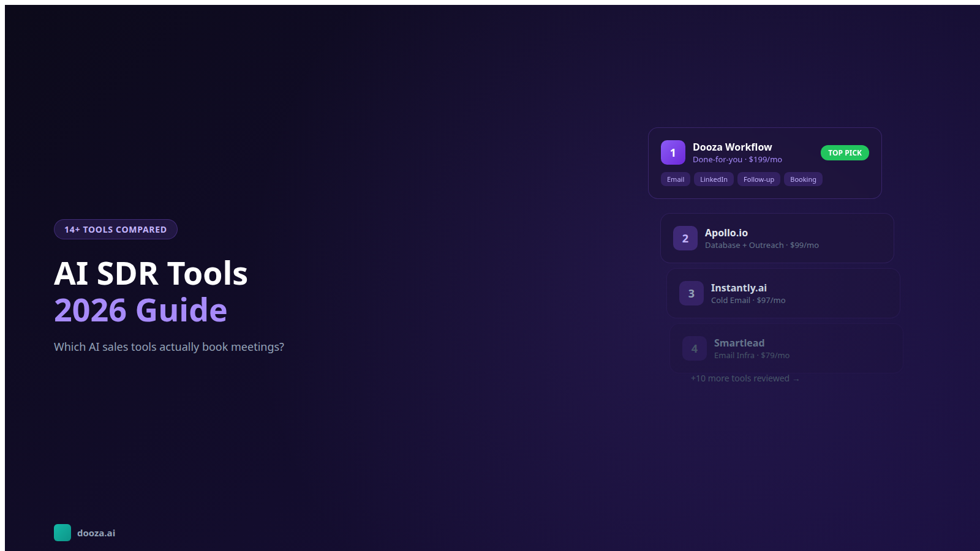Click the teal dooza.ai logo square

coord(62,533)
